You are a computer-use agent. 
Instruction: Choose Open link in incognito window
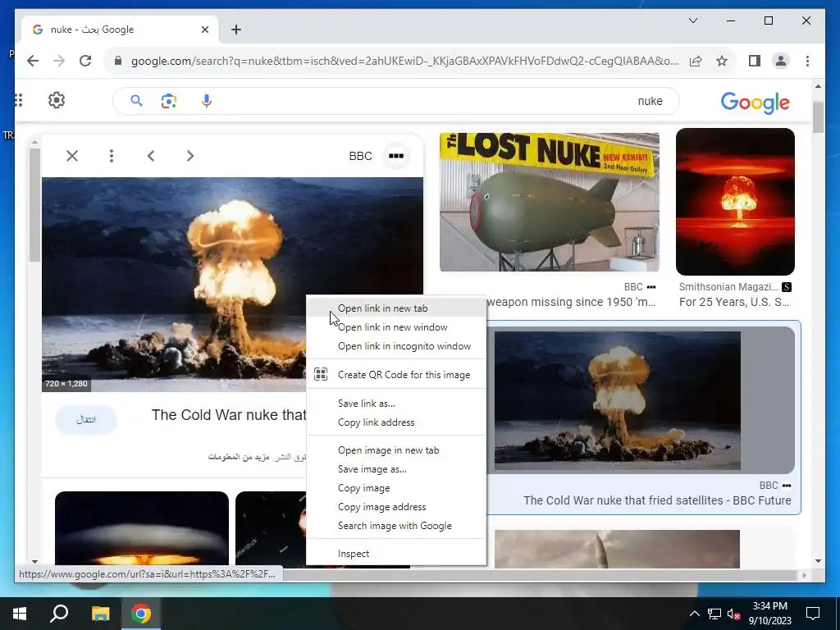[x=396, y=346]
